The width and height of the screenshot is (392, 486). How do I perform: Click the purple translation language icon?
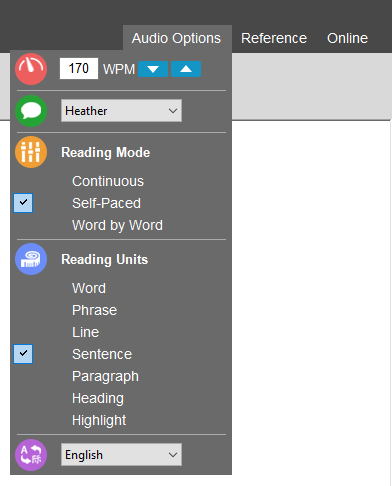pos(31,455)
